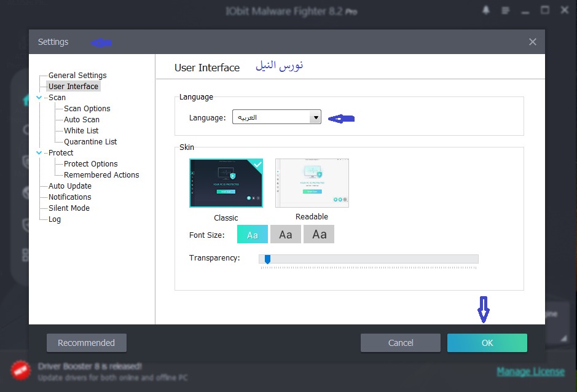577x392 pixels.
Task: Open the main menu options icon
Action: click(506, 10)
